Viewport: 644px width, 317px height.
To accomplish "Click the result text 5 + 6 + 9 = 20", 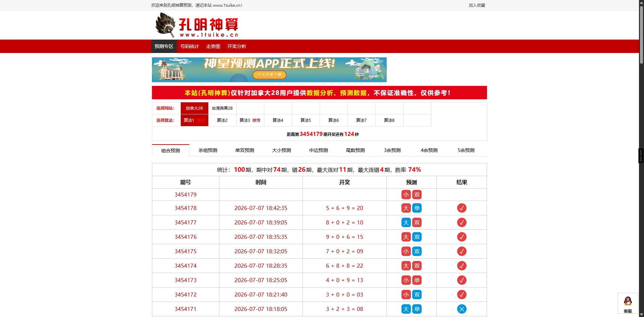I will [344, 208].
